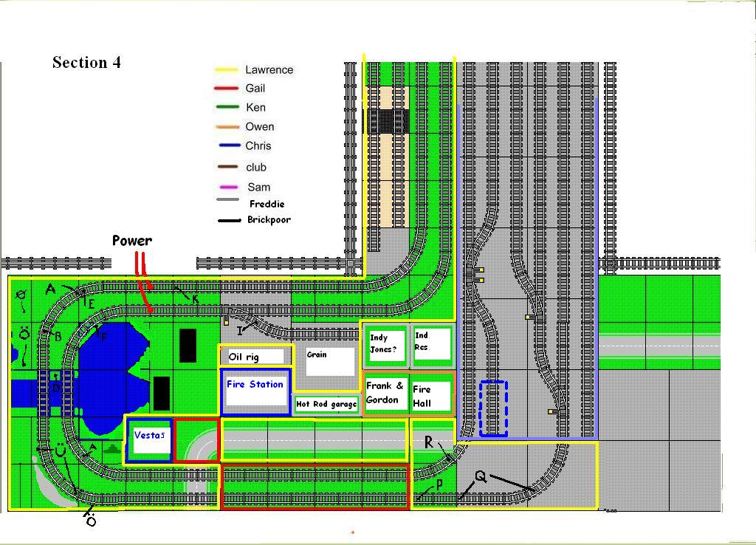
Task: Click the 'Owen' legend name
Action: coord(259,127)
